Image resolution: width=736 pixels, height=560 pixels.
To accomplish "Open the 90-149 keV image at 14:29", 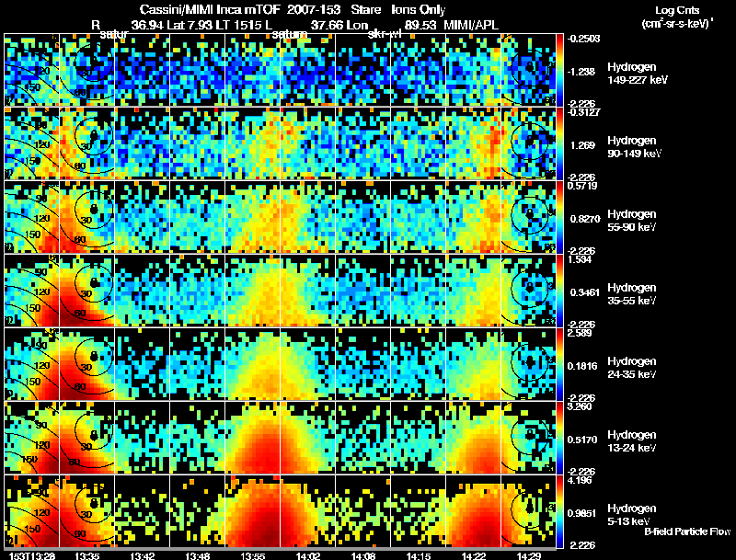I will [528, 143].
